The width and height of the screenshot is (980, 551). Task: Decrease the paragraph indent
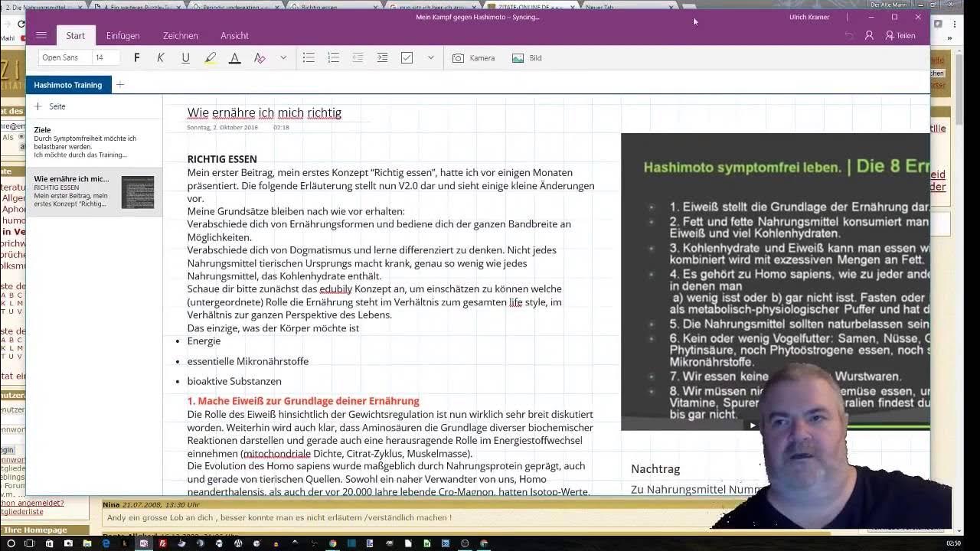358,57
